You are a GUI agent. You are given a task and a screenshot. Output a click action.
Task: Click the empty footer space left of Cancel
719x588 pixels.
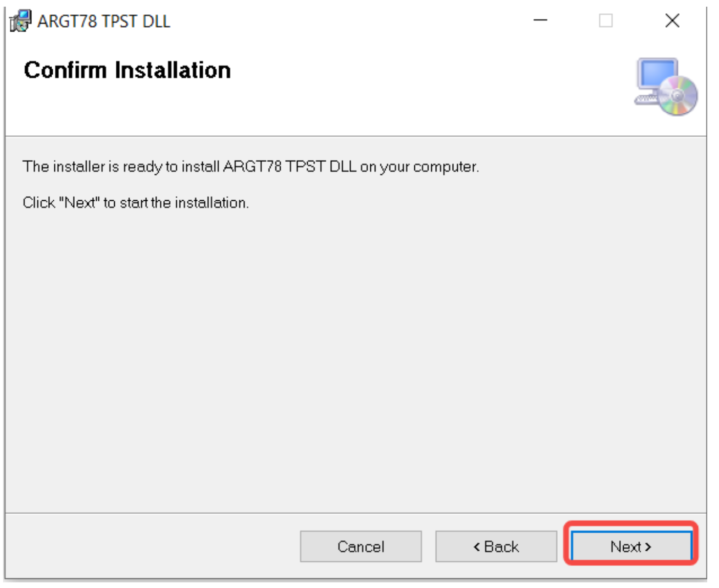coord(154,547)
